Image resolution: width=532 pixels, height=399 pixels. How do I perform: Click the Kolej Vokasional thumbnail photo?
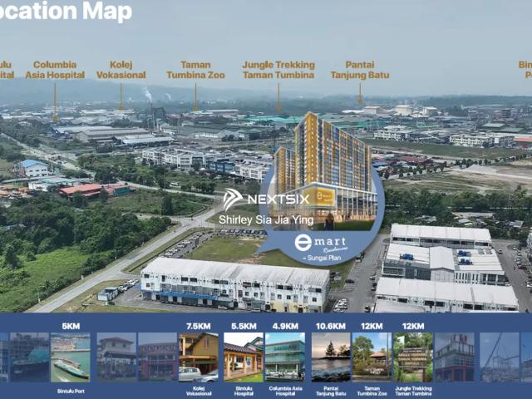tap(199, 357)
